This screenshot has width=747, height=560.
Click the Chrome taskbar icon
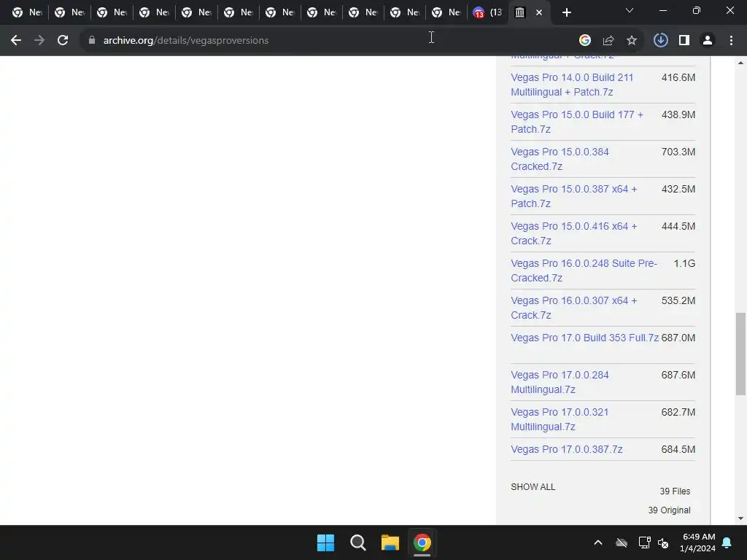[422, 542]
